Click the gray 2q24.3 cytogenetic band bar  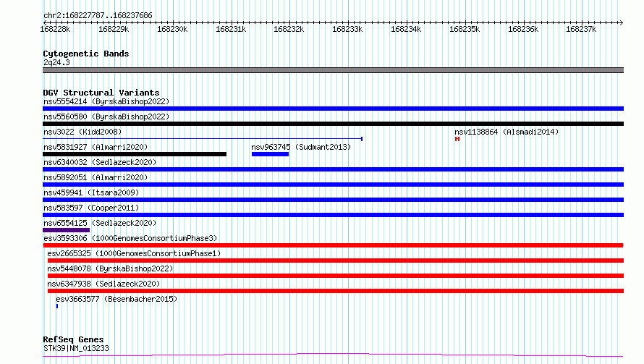tap(333, 70)
